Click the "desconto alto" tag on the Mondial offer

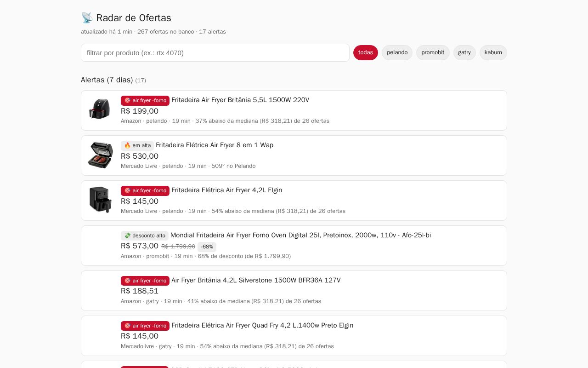(145, 236)
